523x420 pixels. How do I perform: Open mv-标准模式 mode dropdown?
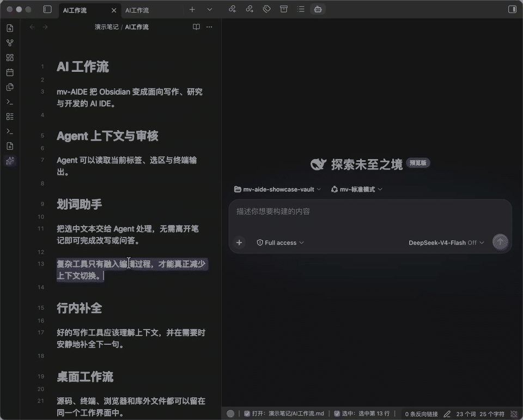click(x=356, y=190)
